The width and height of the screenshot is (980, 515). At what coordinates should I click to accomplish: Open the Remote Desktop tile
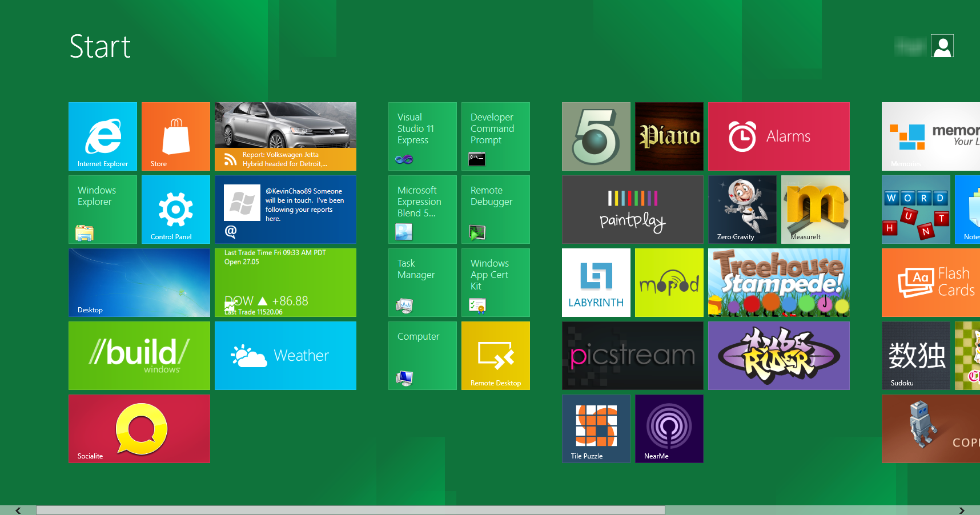click(x=496, y=356)
